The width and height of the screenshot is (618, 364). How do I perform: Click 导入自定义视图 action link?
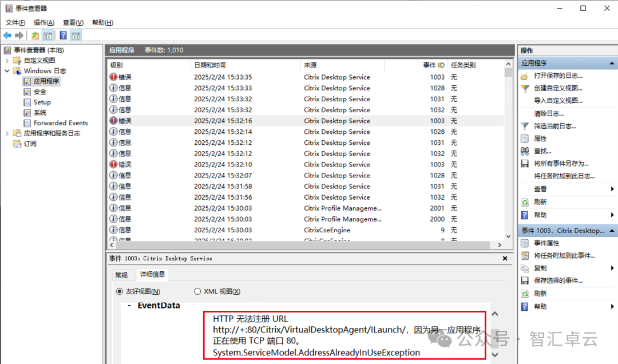coord(558,101)
